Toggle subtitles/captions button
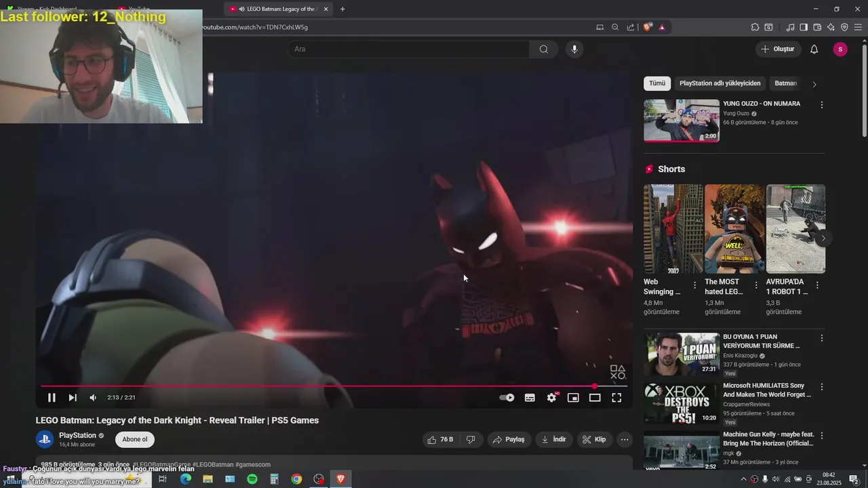868x488 pixels. [x=530, y=398]
